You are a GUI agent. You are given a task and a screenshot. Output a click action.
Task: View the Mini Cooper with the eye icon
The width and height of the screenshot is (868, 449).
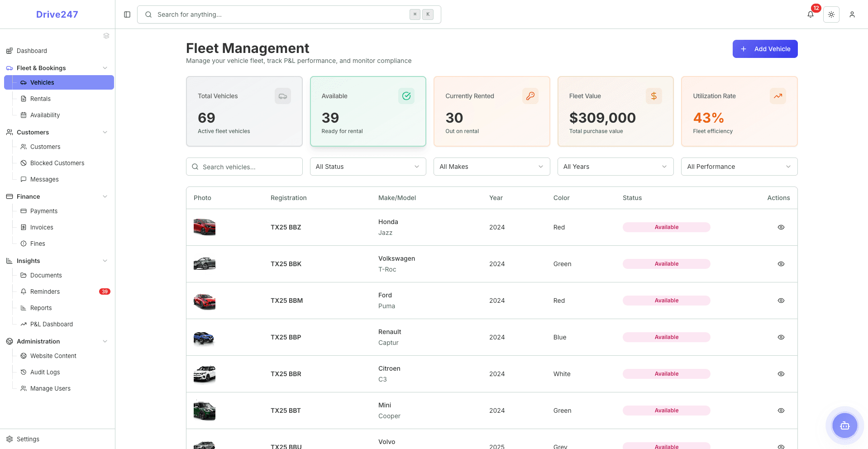pos(781,411)
